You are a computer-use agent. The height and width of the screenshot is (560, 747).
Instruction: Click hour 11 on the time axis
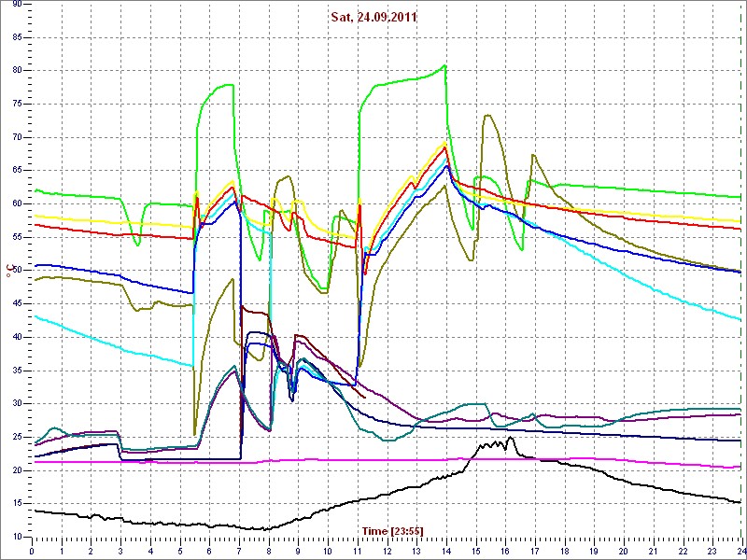click(x=358, y=551)
